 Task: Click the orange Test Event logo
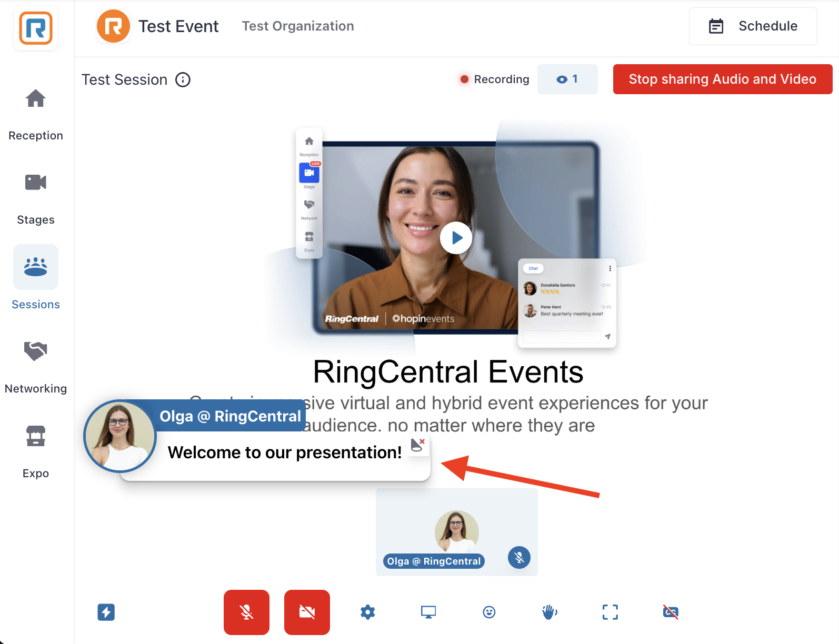click(113, 26)
